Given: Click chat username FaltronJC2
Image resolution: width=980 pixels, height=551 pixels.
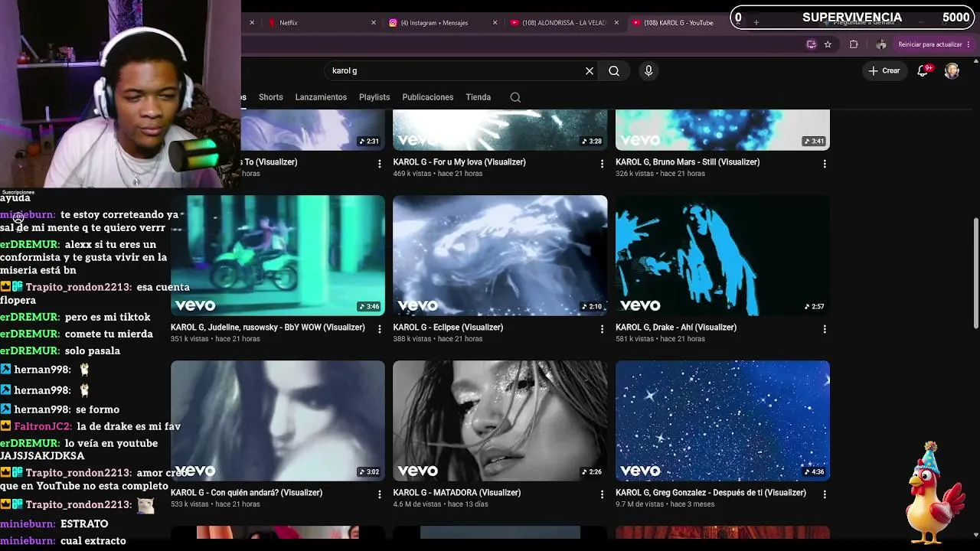Looking at the screenshot, I should point(43,426).
